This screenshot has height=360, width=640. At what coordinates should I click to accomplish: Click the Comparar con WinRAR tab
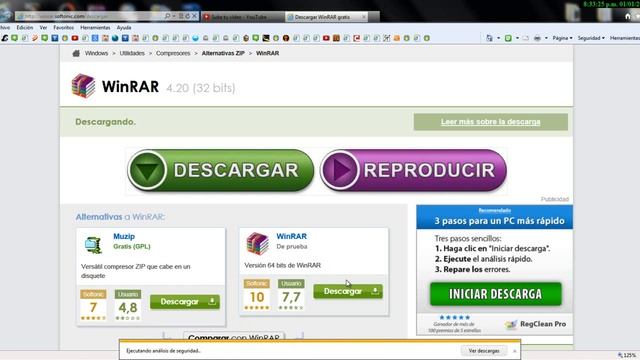234,337
